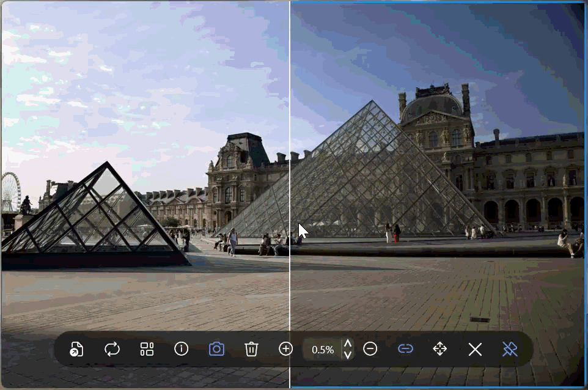
Task: Zoom out with the circled minus icon
Action: [x=370, y=349]
